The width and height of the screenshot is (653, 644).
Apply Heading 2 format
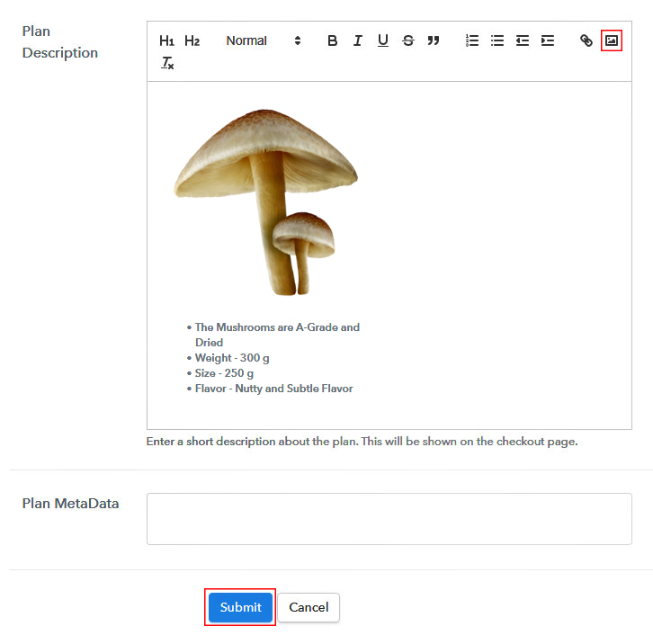point(192,40)
